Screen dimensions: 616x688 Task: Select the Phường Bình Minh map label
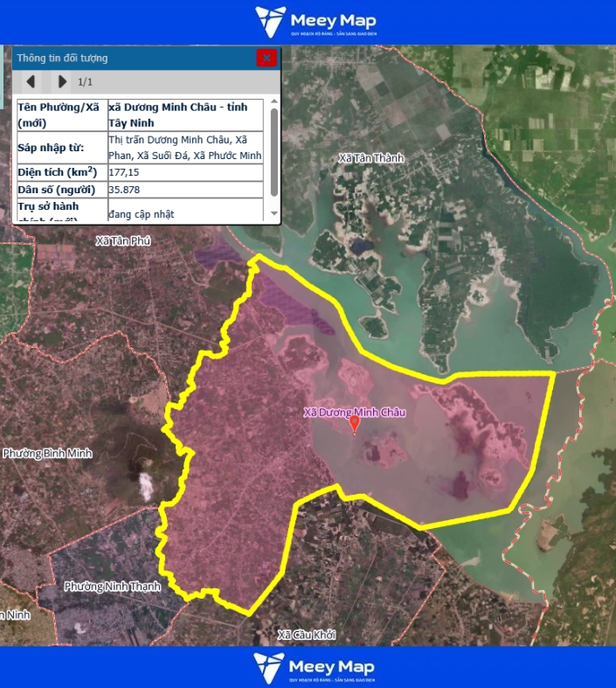47,454
